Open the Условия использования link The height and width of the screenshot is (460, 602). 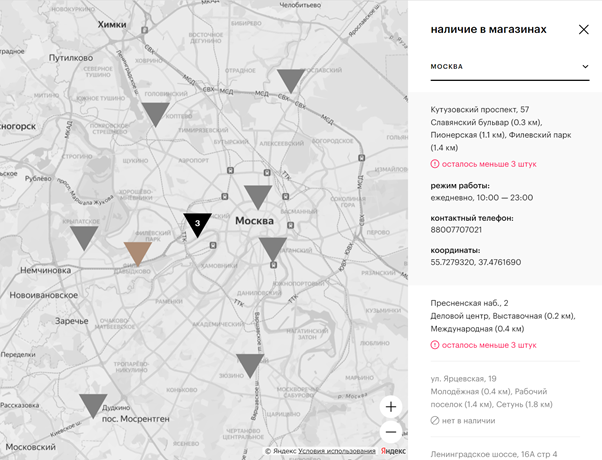coord(336,452)
